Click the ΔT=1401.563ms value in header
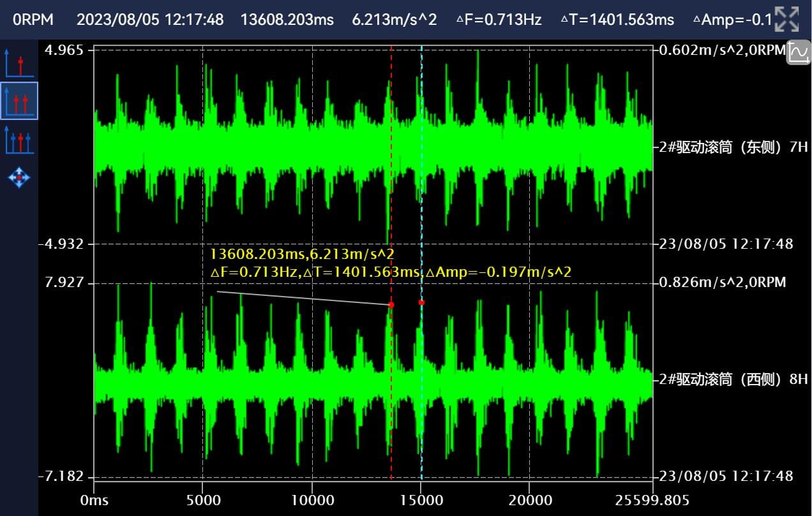This screenshot has height=516, width=812. click(x=617, y=19)
